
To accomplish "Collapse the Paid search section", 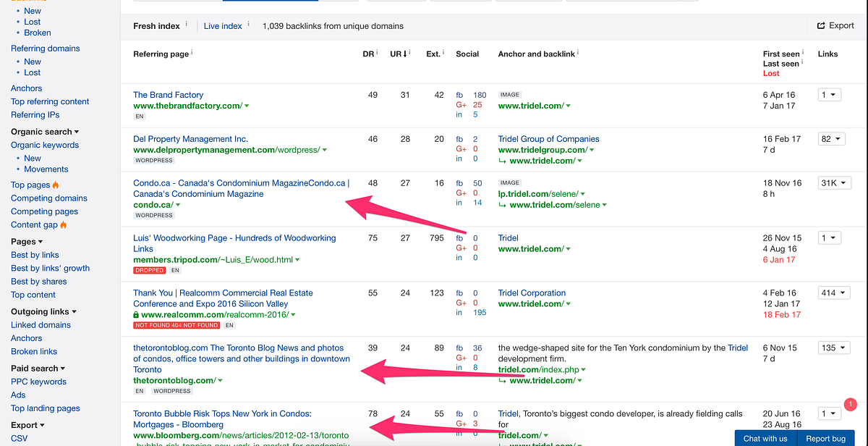I will (39, 369).
